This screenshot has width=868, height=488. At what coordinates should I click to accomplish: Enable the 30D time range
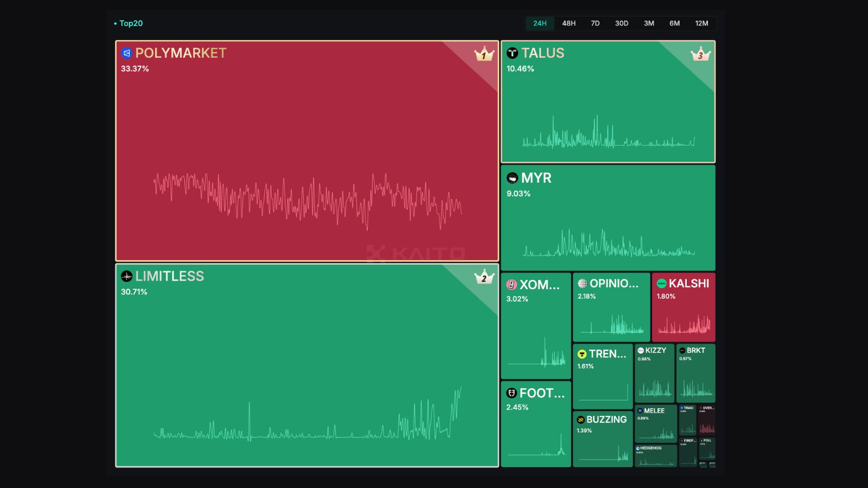click(x=621, y=23)
